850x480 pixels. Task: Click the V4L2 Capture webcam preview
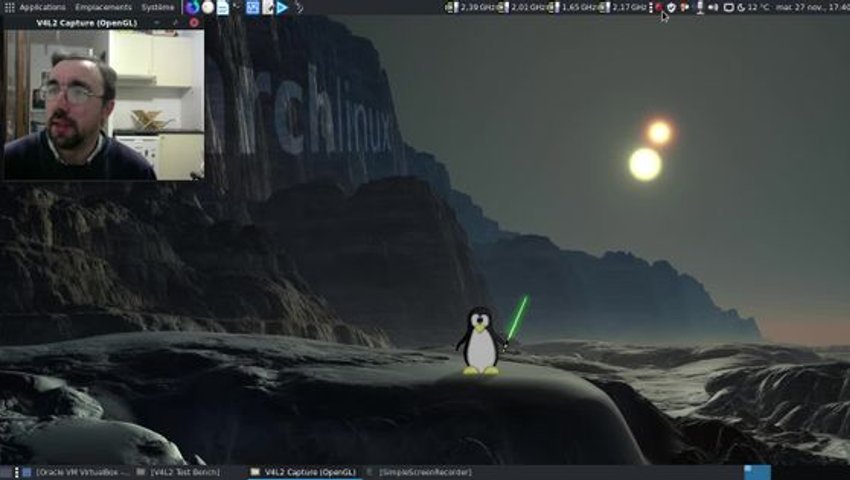click(104, 104)
